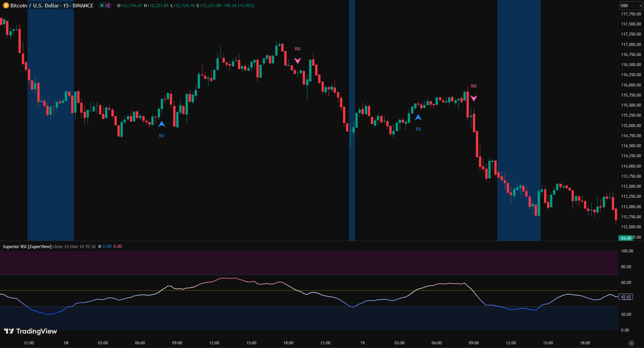Viewport: 644px width, 348px height.
Task: Click the 116,000.00 price scale label
Action: (631, 85)
